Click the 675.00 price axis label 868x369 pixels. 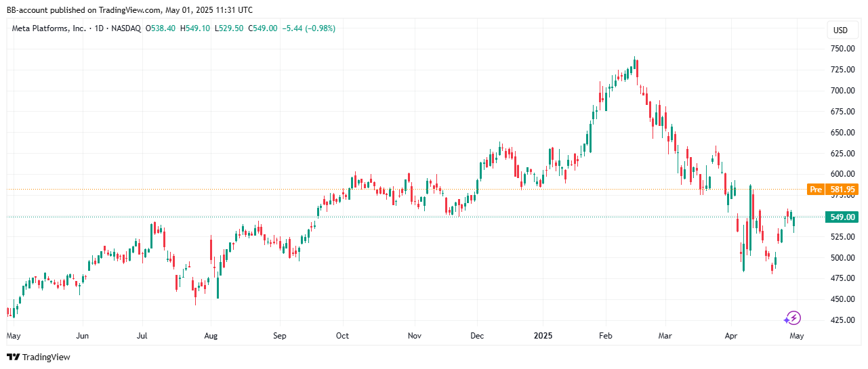pyautogui.click(x=841, y=112)
